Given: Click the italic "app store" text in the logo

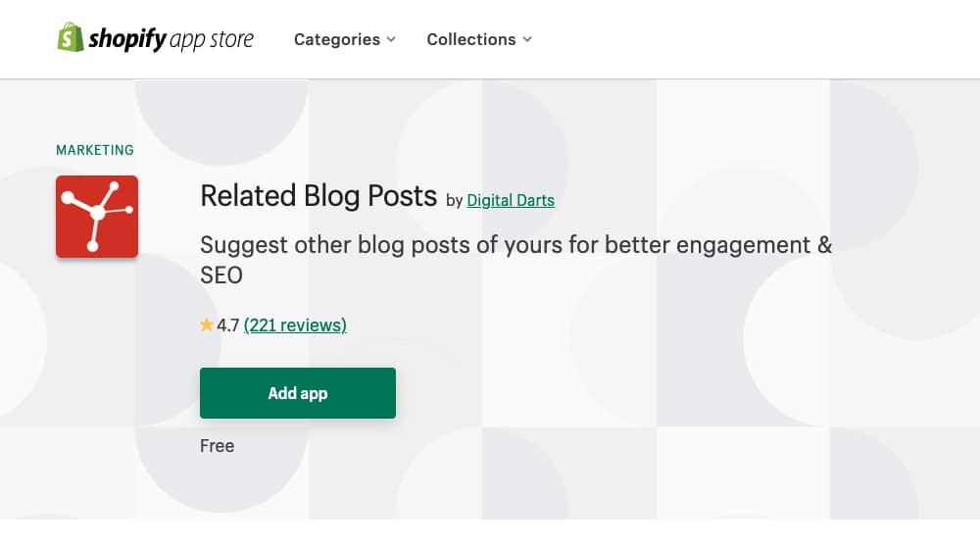Looking at the screenshot, I should 212,40.
